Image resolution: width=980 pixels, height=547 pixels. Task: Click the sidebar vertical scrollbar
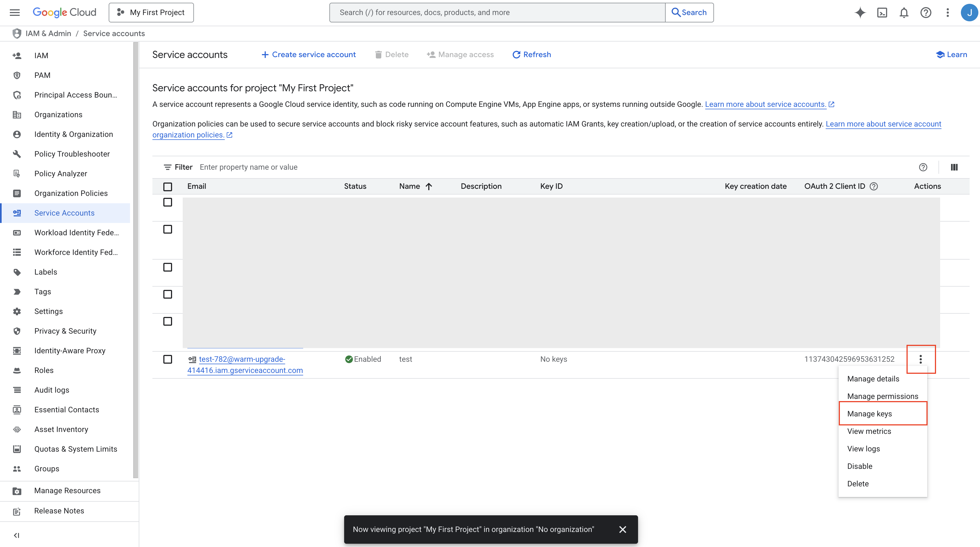coord(135,260)
